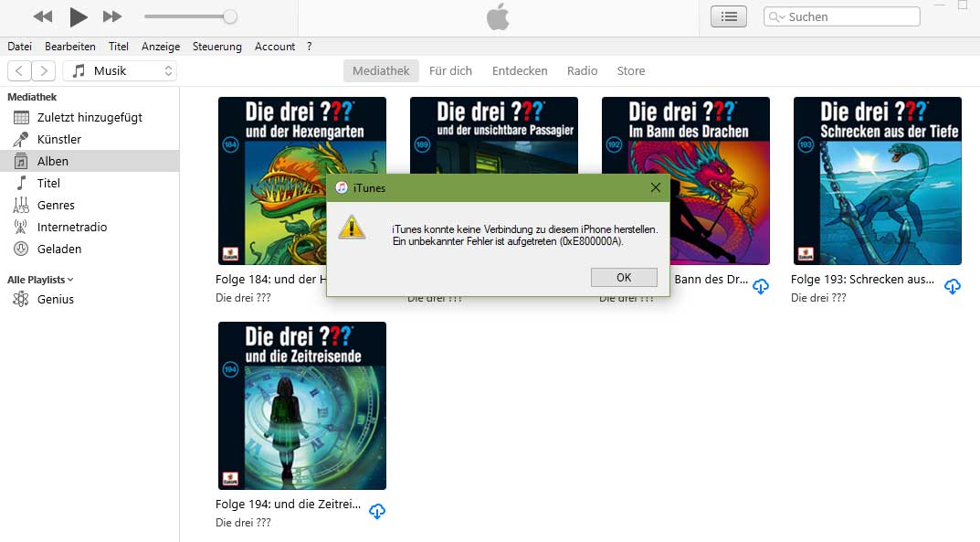This screenshot has width=980, height=542.
Task: Open album cover Schrecken aus der Tiefe
Action: pos(878,181)
